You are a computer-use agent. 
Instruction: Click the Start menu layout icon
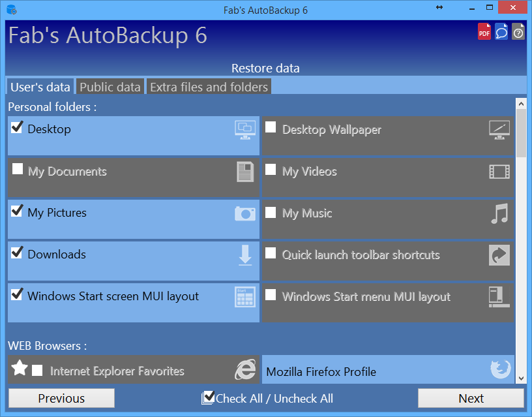[499, 297]
